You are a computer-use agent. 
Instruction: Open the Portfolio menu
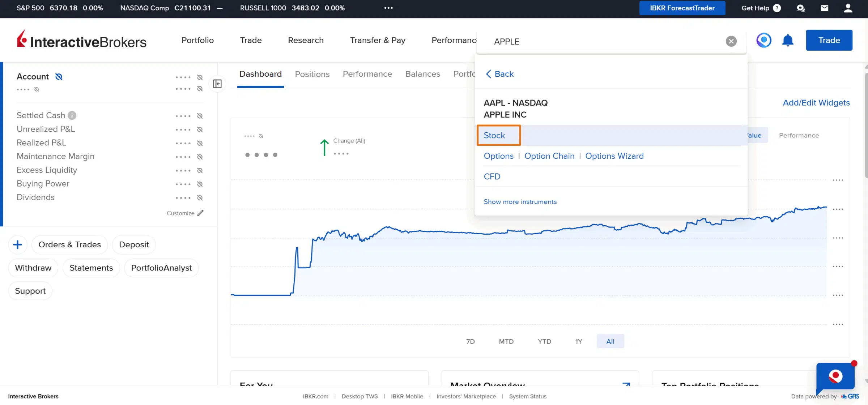197,40
